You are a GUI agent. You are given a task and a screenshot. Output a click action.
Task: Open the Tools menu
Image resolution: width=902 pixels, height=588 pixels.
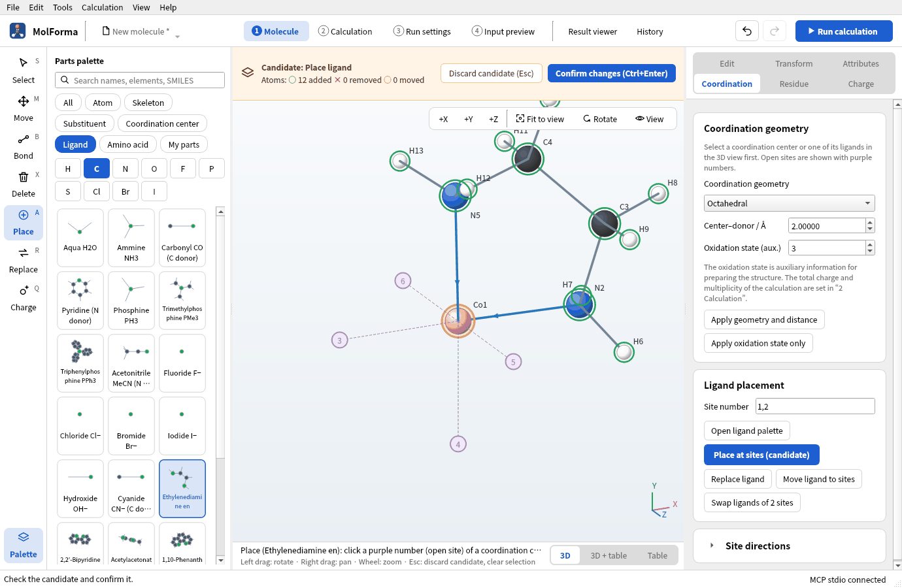(63, 7)
